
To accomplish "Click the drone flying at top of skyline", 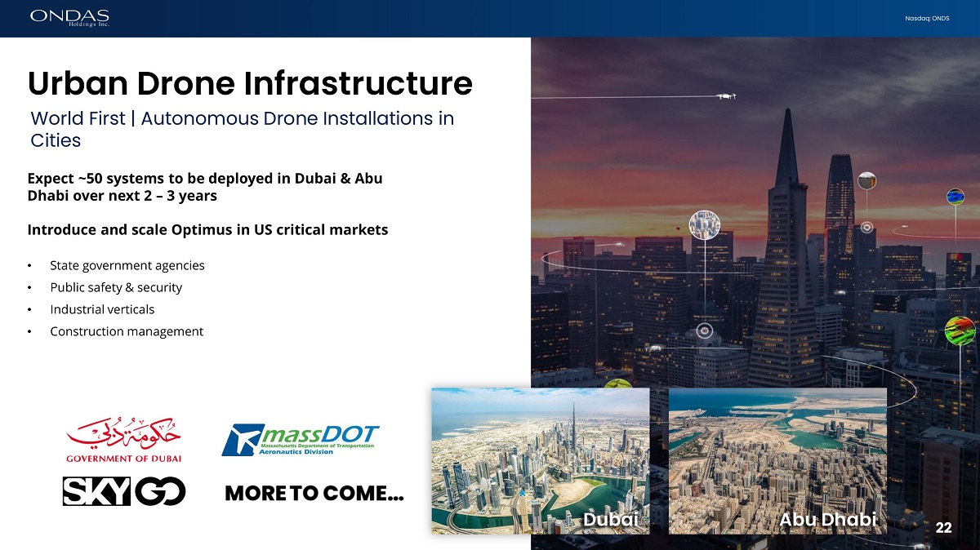I will (725, 95).
